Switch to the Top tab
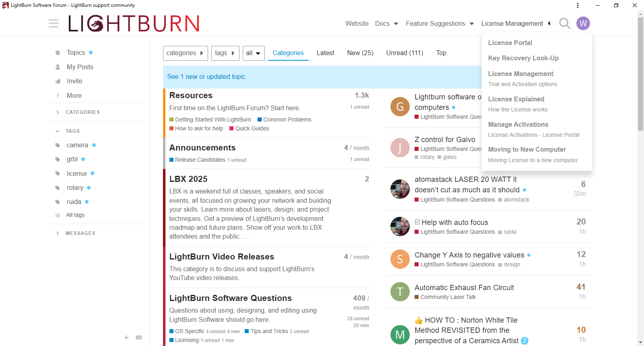The image size is (644, 346). [x=441, y=53]
